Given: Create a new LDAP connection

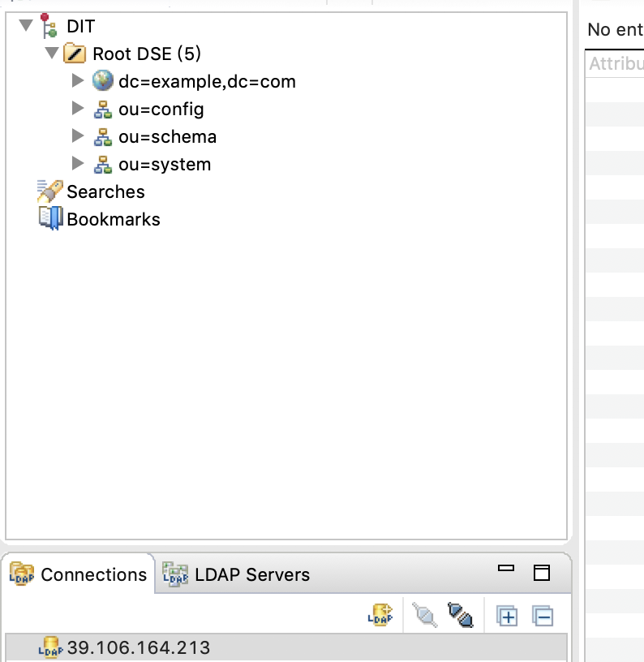Looking at the screenshot, I should click(378, 615).
